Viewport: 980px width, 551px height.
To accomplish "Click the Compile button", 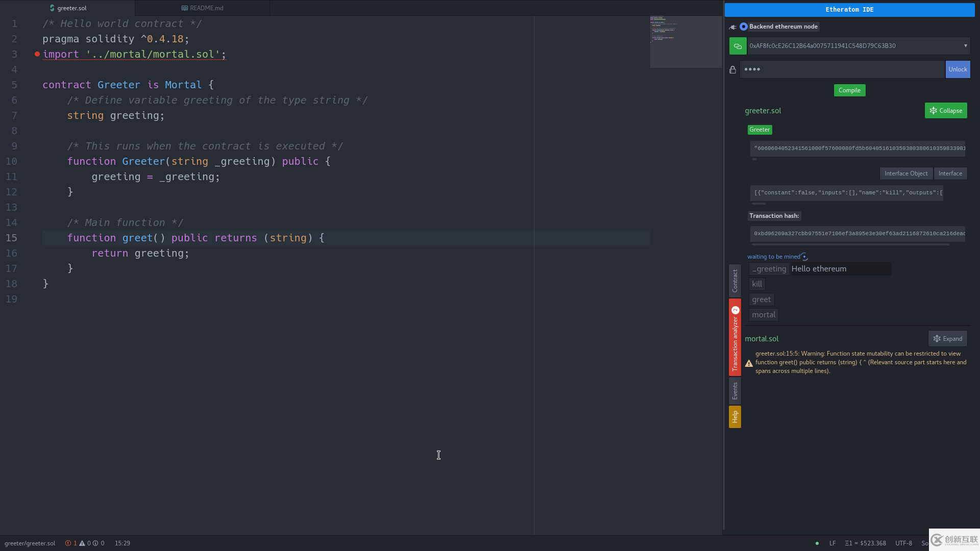I will (x=849, y=90).
